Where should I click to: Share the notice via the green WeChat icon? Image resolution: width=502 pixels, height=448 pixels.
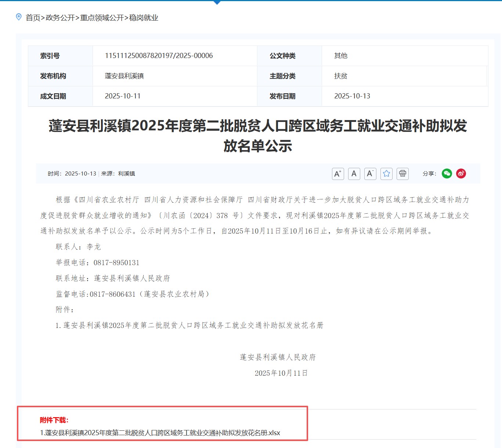coord(447,173)
